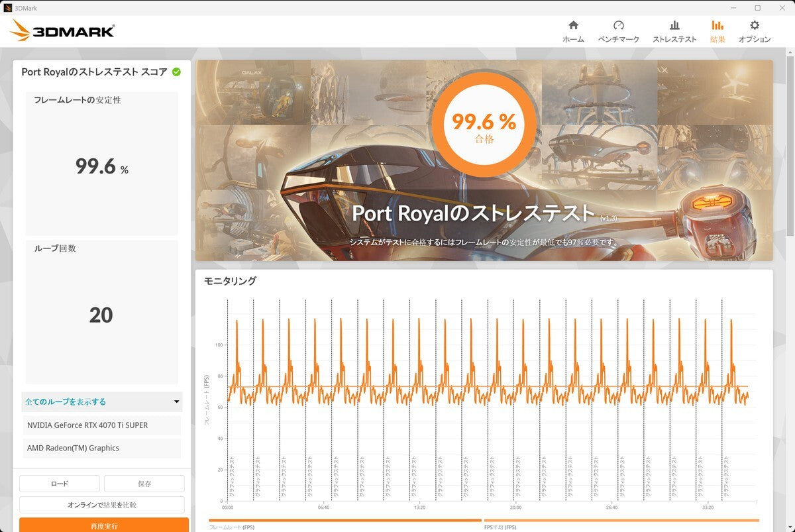795x532 pixels.
Task: Click Port Royalのストレステスト スコア panel title
Action: [94, 72]
